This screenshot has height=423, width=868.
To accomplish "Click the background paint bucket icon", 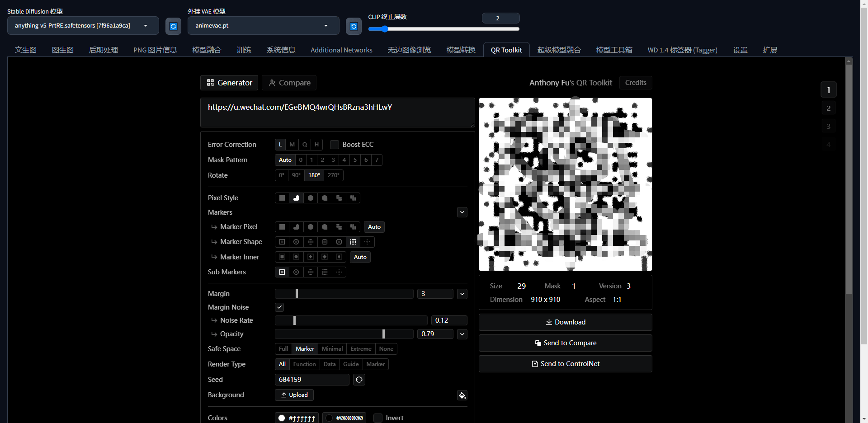I will [462, 395].
